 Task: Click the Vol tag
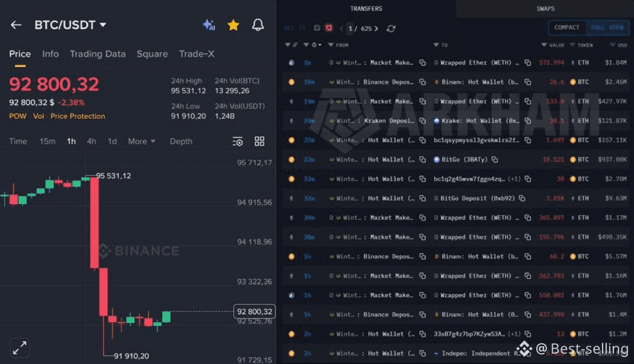click(x=39, y=117)
